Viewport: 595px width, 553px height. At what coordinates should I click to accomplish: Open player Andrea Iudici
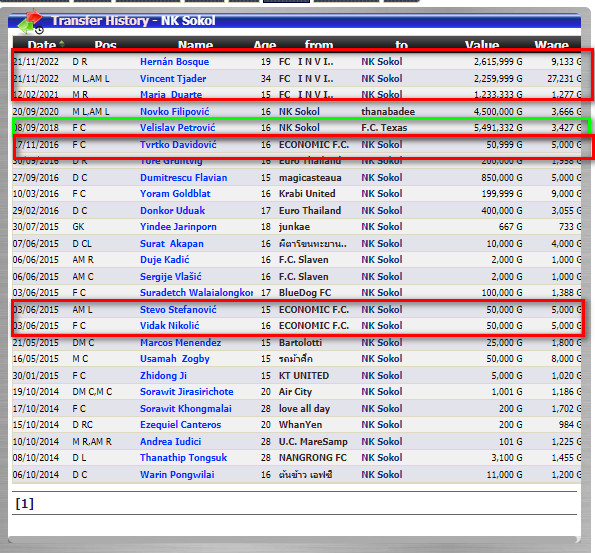(171, 442)
